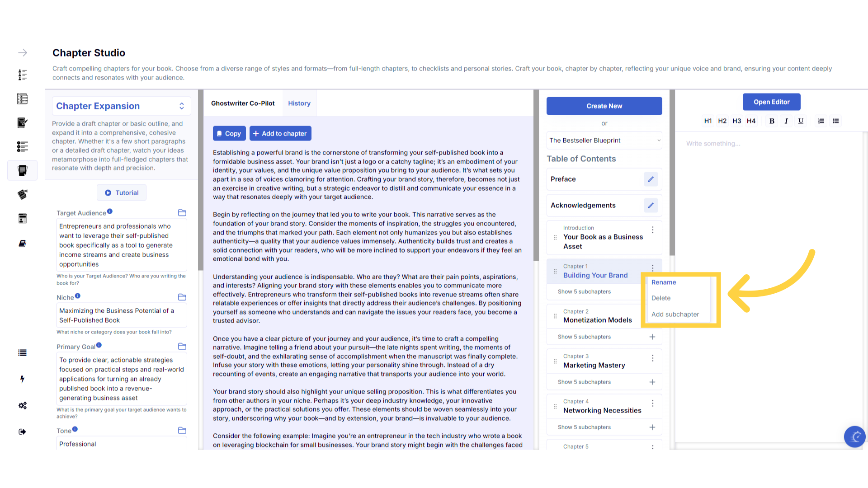The image size is (868, 488).
Task: Expand the left sidebar arrow
Action: point(23,53)
